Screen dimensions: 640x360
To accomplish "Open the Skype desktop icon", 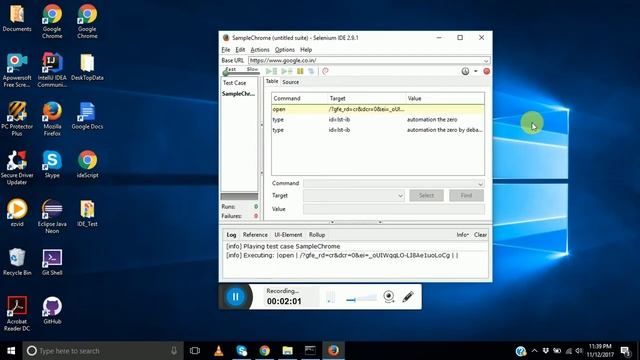I will tap(52, 164).
